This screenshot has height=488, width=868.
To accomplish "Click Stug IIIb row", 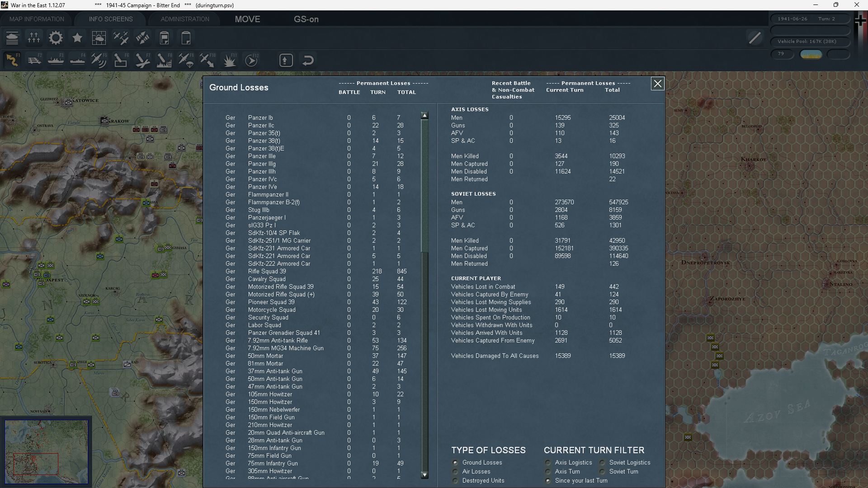I will [x=316, y=210].
